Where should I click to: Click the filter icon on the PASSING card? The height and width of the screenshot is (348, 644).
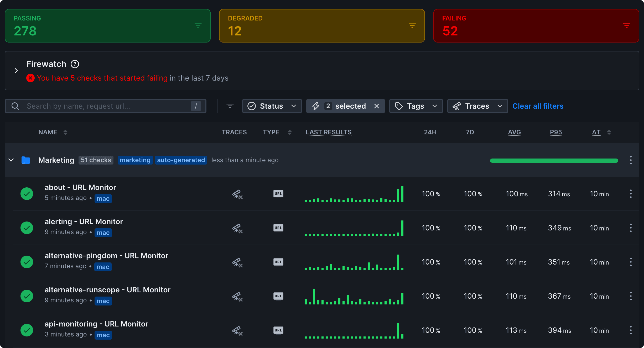click(198, 26)
